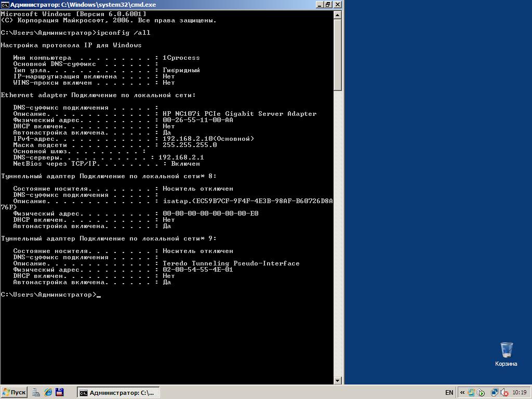Viewport: 532px width, 399px height.
Task: Click 'HP NC107i PCIe Gigabit Server Adapter' description
Action: pos(240,114)
